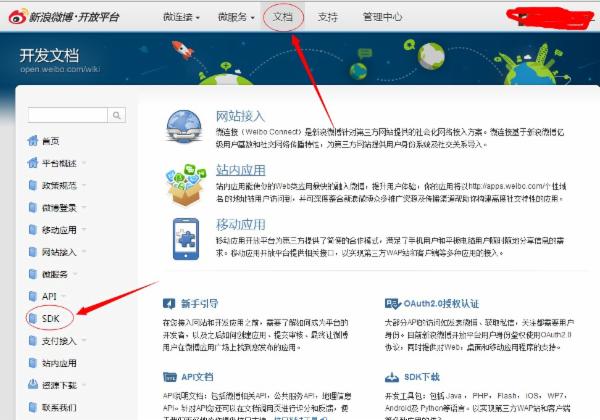The height and width of the screenshot is (420, 600).
Task: Click the OAuth2.0授权认证 section icon
Action: 392,304
